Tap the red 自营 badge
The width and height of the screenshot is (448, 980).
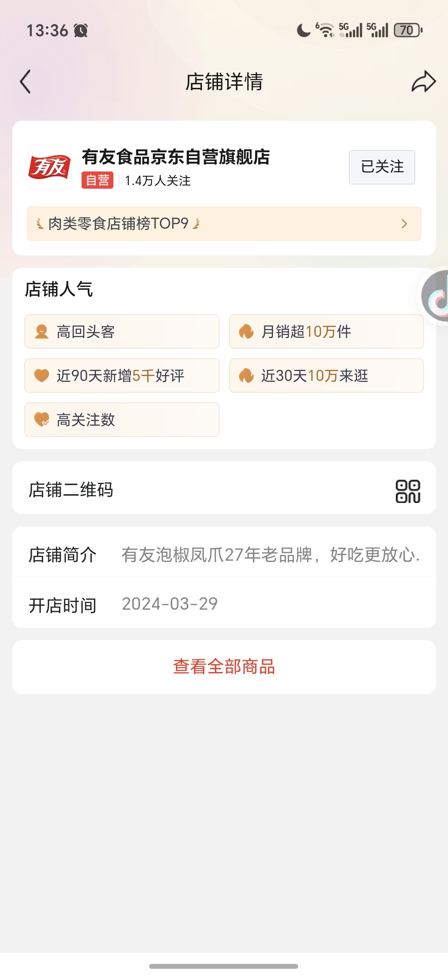97,180
